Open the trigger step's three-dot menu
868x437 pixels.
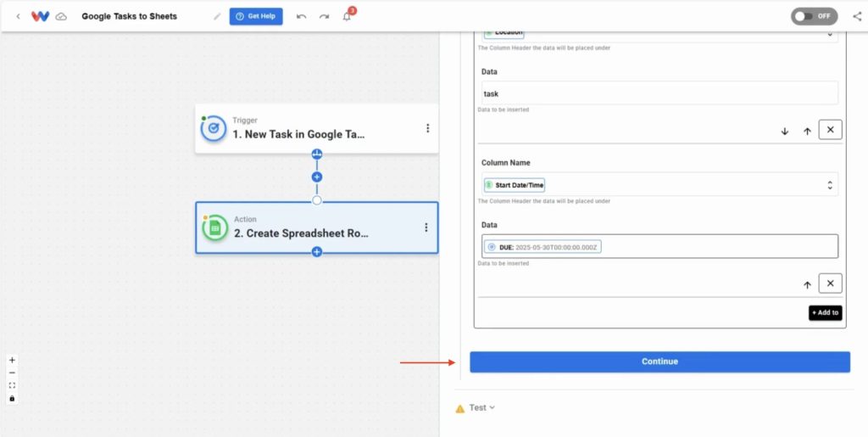(427, 128)
